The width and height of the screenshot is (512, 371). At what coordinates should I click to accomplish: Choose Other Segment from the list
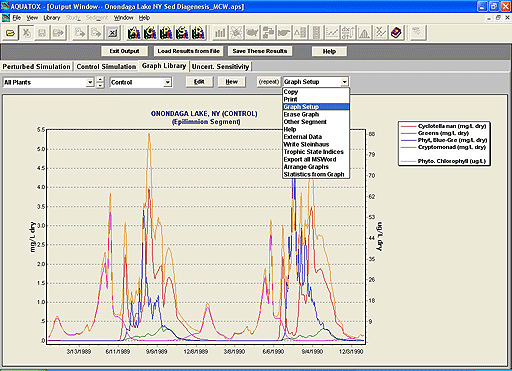316,122
